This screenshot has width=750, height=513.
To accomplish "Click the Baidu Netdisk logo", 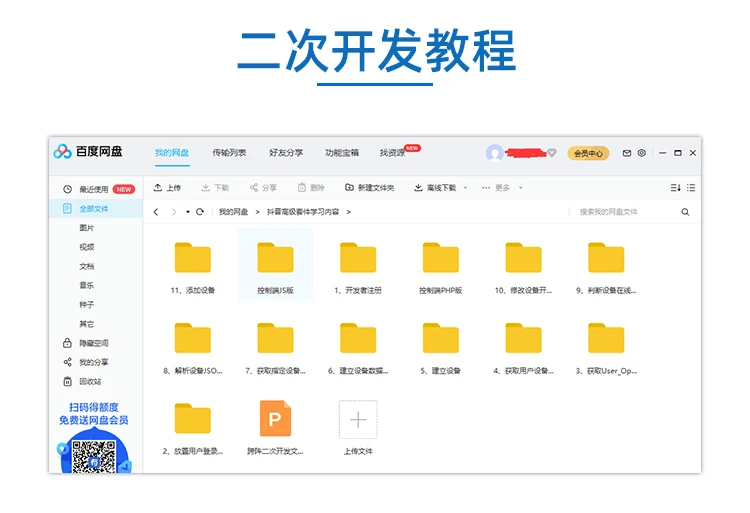I will [x=88, y=152].
